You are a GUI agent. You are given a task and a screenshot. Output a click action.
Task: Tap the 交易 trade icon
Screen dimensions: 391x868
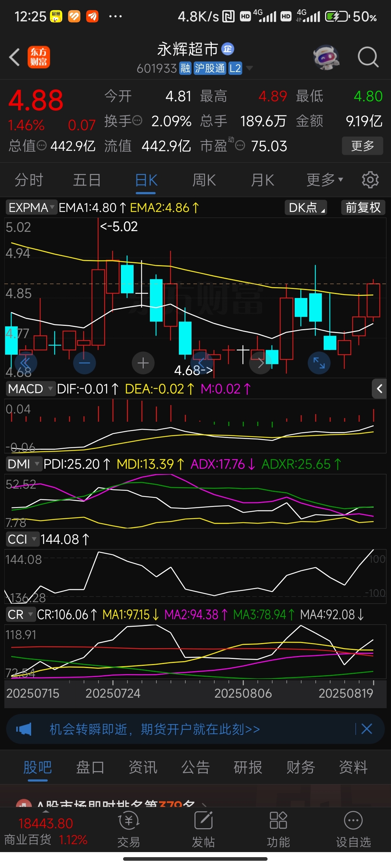click(x=129, y=830)
